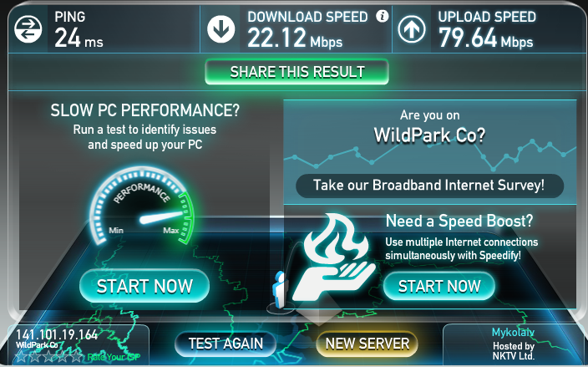This screenshot has width=588, height=367.
Task: Click the performance gauge dial
Action: [x=142, y=206]
